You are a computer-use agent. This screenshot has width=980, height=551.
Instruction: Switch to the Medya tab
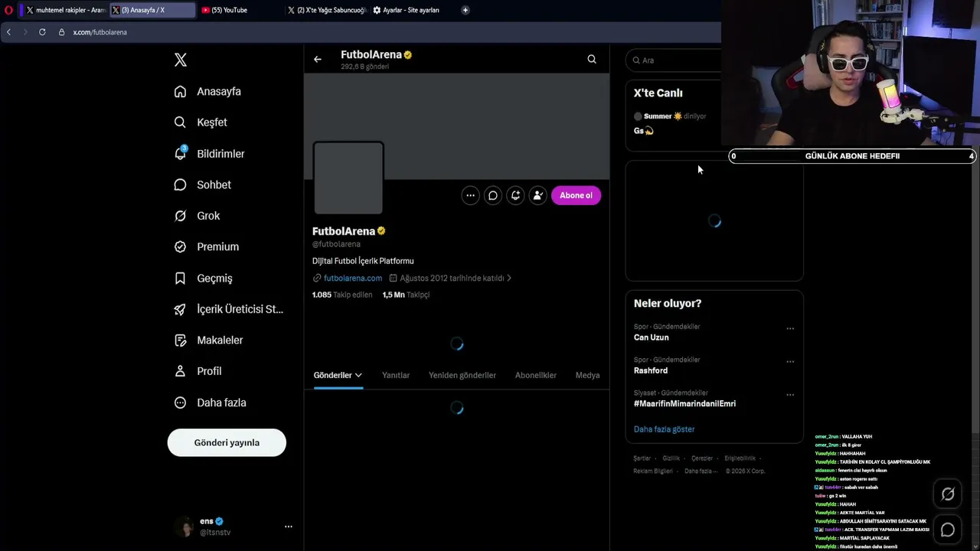click(587, 375)
